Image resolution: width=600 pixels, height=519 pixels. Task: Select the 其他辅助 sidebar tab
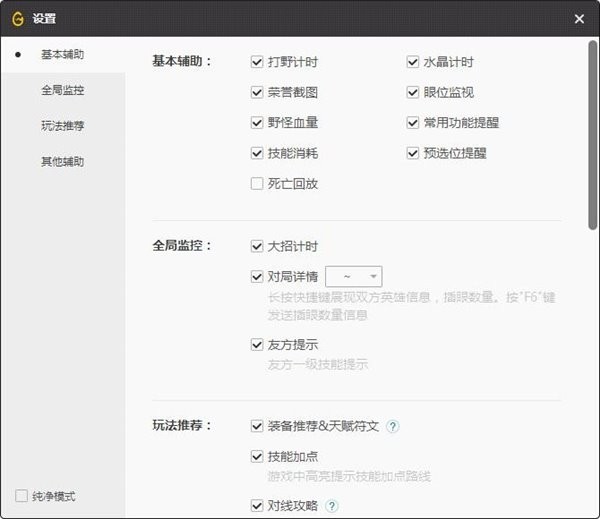[62, 161]
